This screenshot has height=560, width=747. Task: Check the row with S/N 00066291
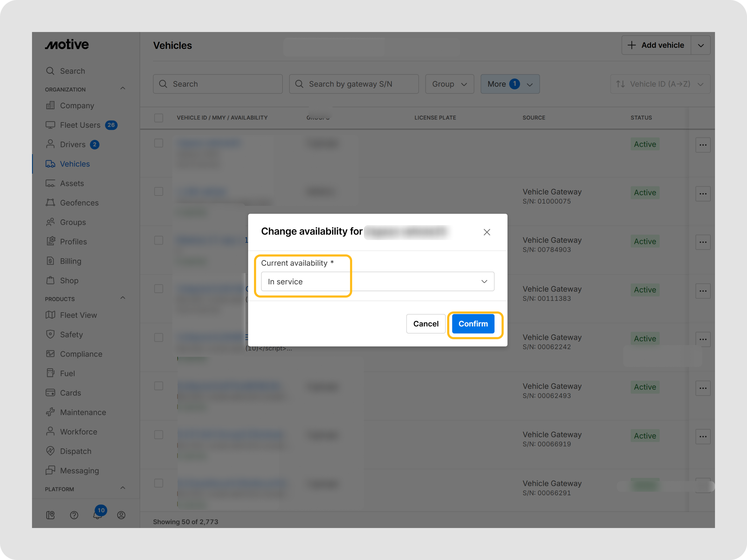[159, 483]
